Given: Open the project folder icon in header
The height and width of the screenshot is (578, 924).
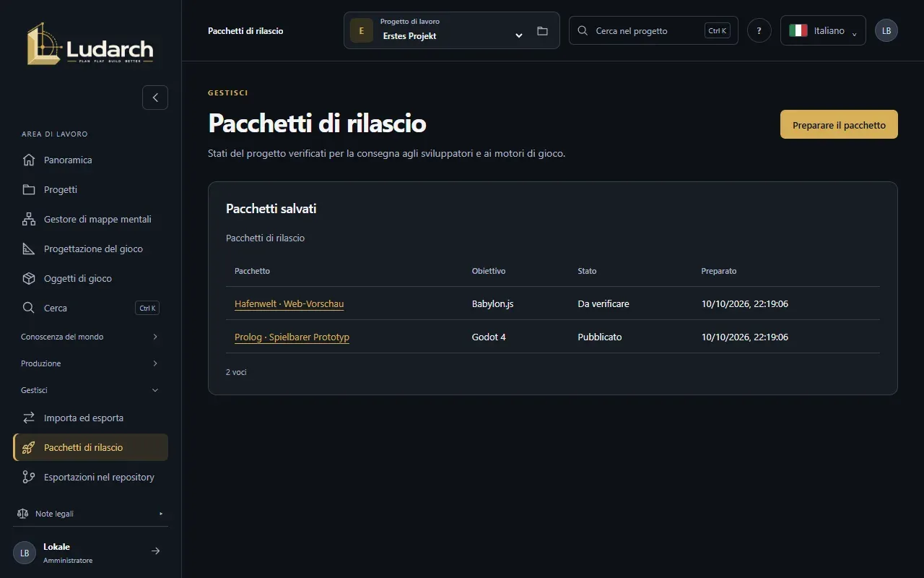Looking at the screenshot, I should point(543,31).
